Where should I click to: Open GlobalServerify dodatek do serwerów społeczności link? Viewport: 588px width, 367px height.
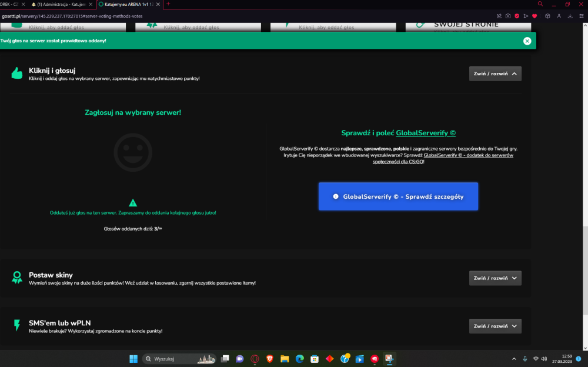[443, 158]
